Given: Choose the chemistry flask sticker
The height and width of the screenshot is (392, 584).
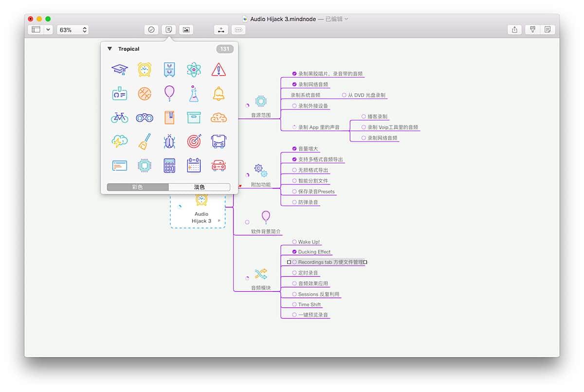Looking at the screenshot, I should click(194, 93).
